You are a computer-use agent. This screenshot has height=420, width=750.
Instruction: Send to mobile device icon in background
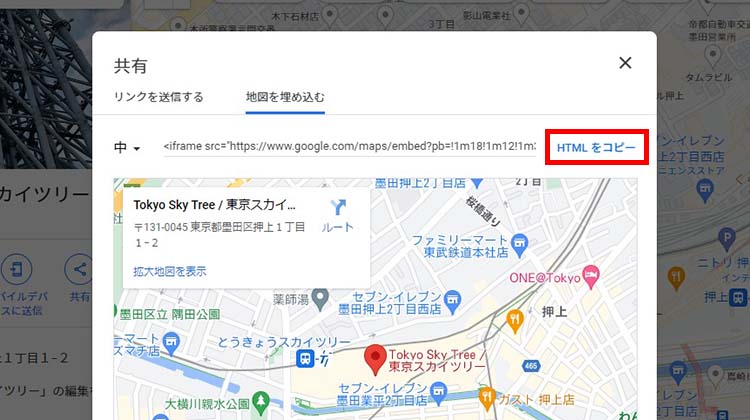click(17, 269)
